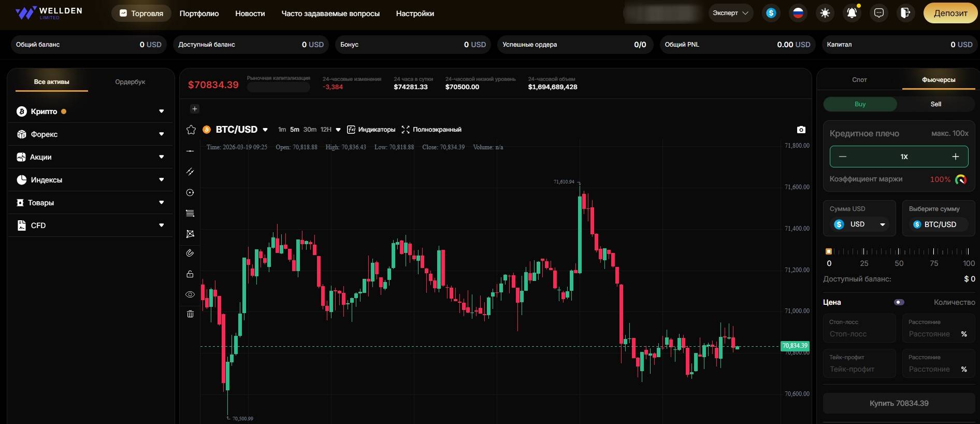Image resolution: width=980 pixels, height=424 pixels.
Task: Open the Индикаторы indicators panel
Action: pos(371,130)
